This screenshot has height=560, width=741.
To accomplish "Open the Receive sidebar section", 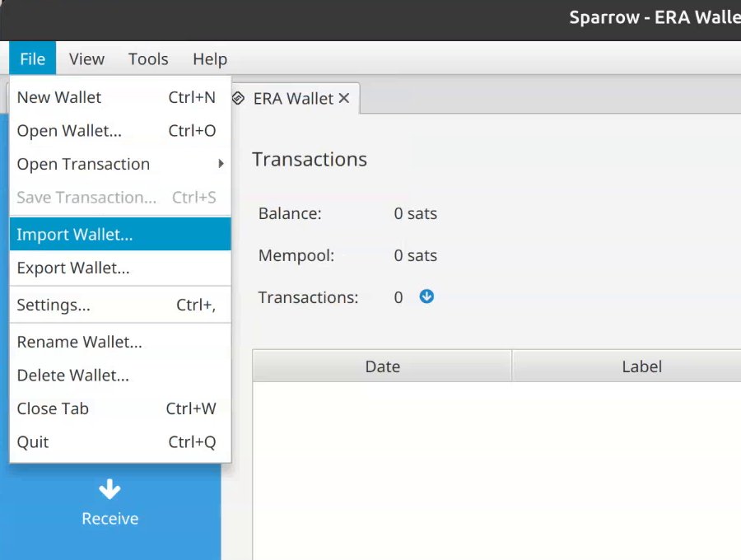I will coord(110,503).
